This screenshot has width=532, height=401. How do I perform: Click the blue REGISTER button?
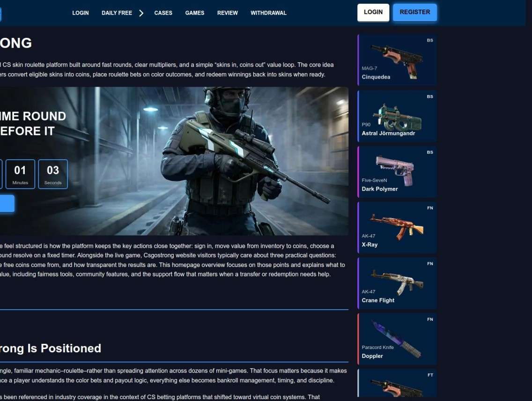tap(414, 13)
